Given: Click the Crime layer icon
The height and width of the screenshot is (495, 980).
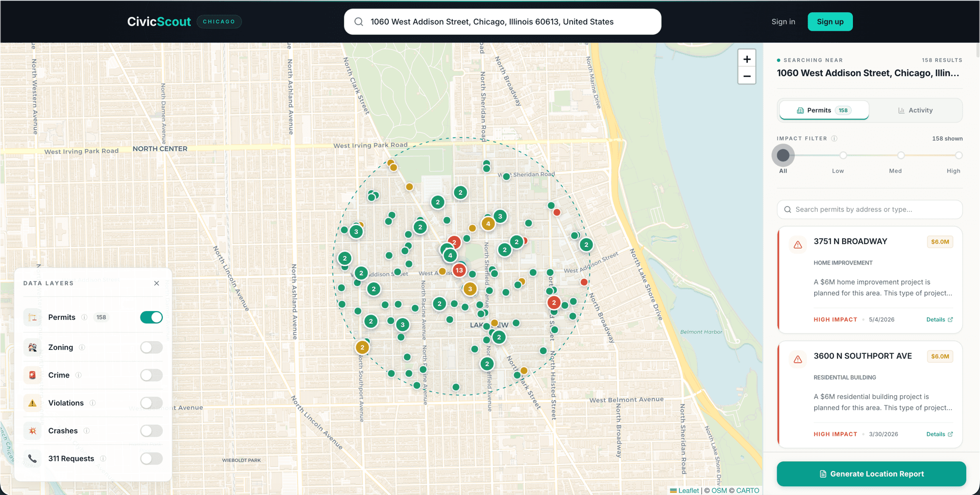Looking at the screenshot, I should point(33,375).
